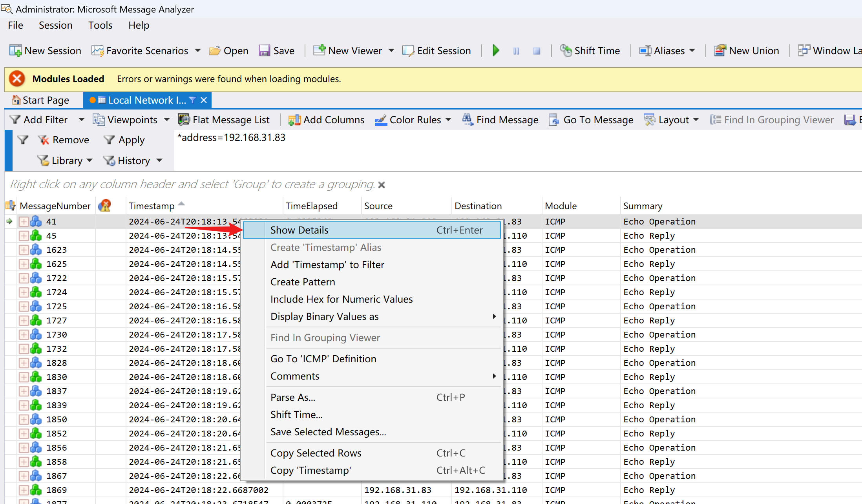This screenshot has height=504, width=862.
Task: Click the Go To Message icon
Action: [x=554, y=120]
